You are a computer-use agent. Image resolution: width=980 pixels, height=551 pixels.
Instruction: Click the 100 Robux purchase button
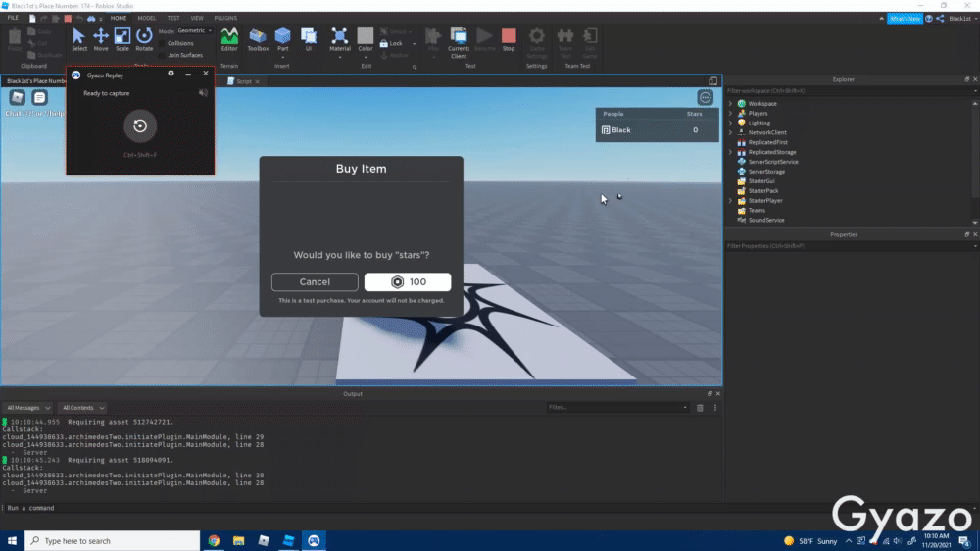click(x=408, y=282)
